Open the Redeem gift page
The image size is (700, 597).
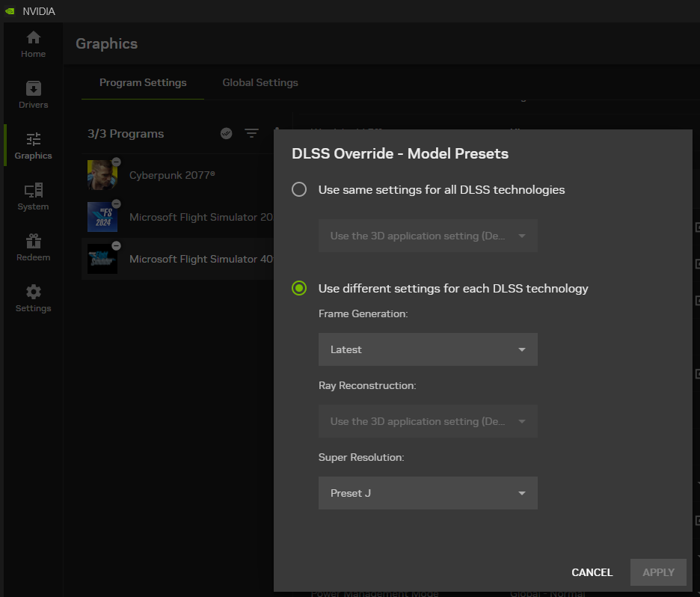[33, 248]
